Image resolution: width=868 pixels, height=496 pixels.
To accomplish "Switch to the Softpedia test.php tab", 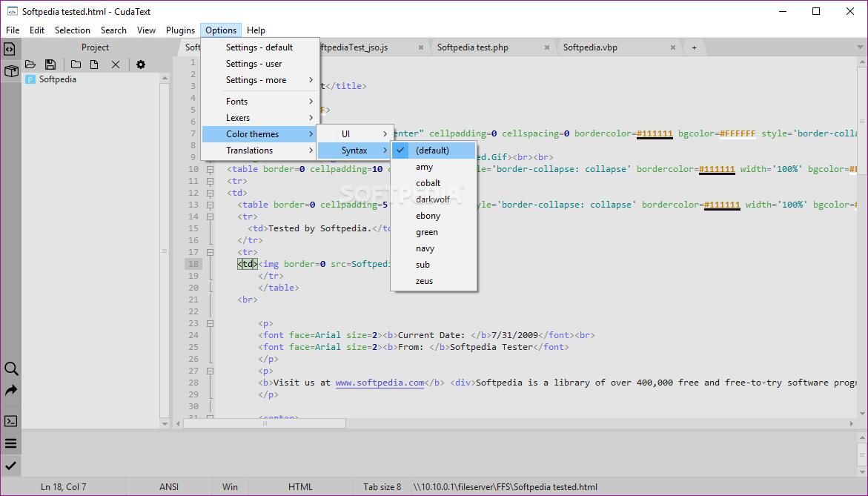I will pyautogui.click(x=472, y=47).
